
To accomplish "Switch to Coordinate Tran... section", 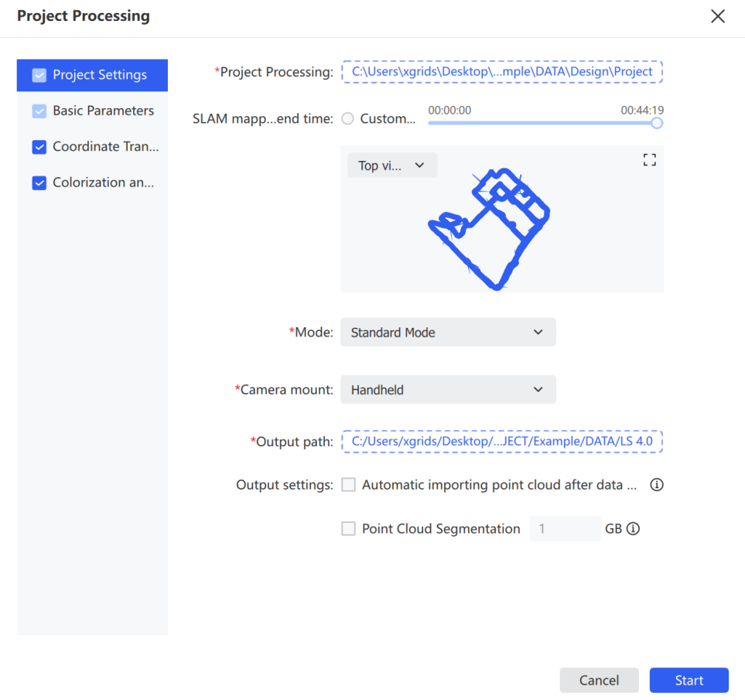I will [x=92, y=147].
